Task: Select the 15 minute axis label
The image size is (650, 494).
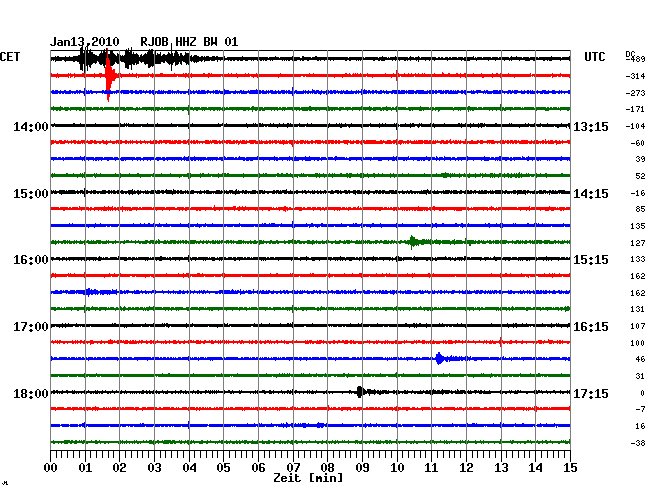Action: click(570, 468)
